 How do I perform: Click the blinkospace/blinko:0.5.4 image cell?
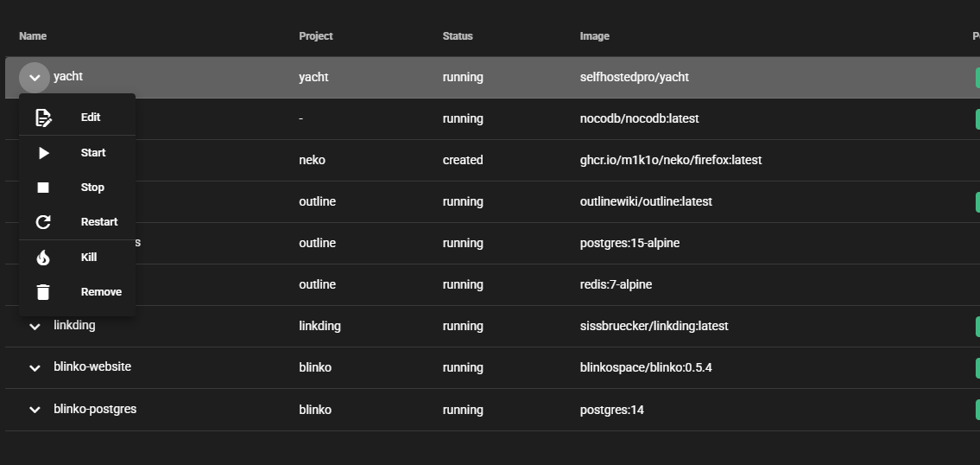point(646,367)
